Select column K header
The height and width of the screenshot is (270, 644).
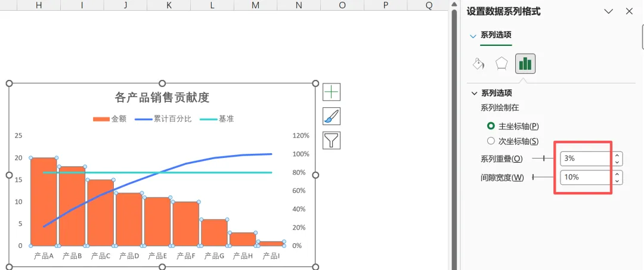(x=169, y=5)
